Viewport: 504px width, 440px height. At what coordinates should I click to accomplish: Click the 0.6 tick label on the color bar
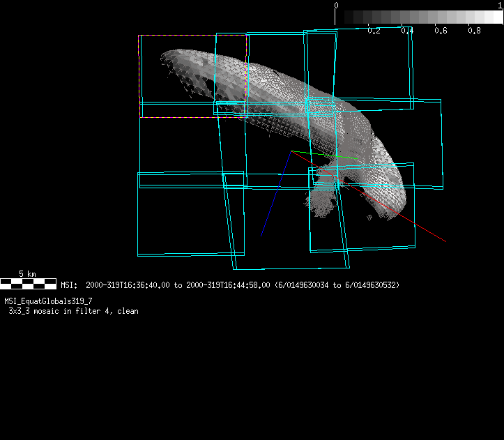click(x=441, y=31)
